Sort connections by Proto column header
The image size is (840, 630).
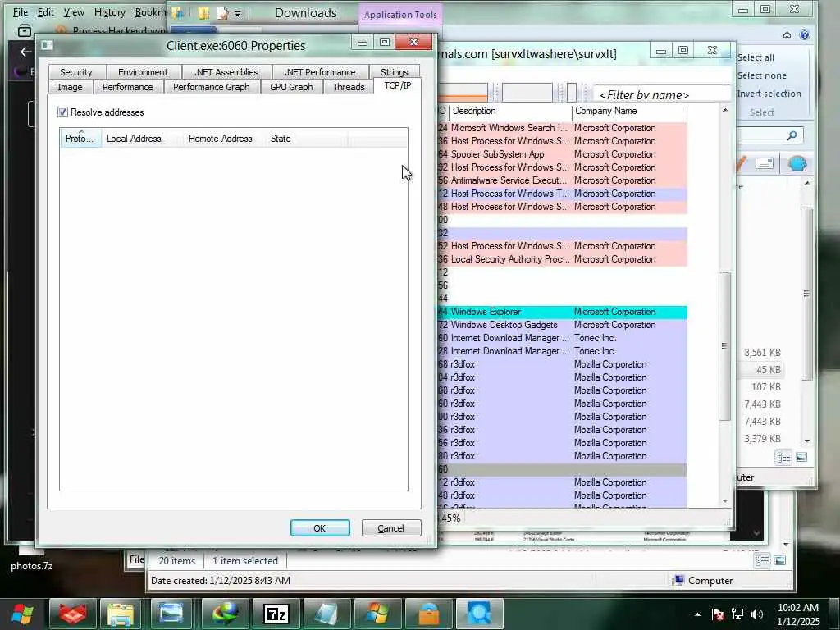(x=80, y=138)
